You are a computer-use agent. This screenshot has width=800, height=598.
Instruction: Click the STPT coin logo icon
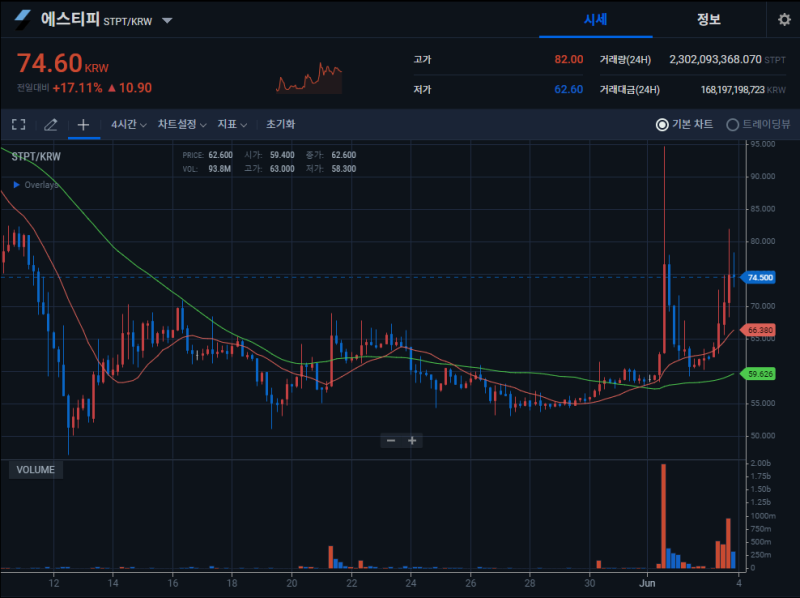tap(22, 19)
